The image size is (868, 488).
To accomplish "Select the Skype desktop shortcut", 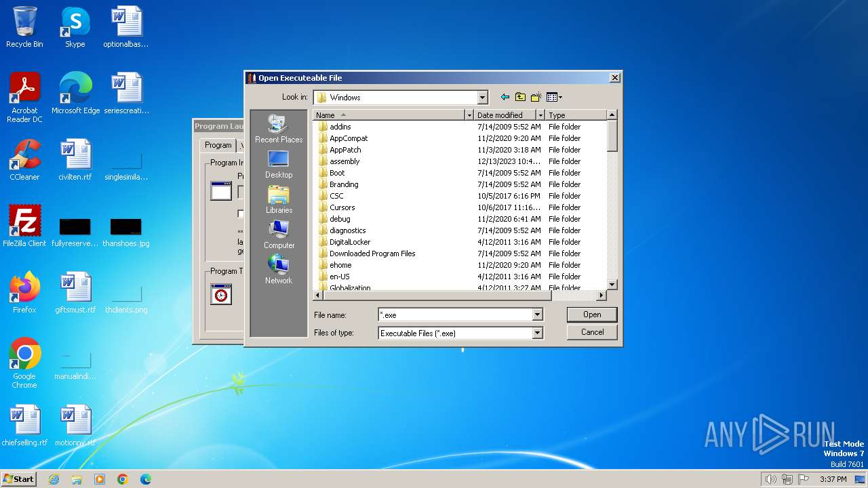I will click(75, 27).
